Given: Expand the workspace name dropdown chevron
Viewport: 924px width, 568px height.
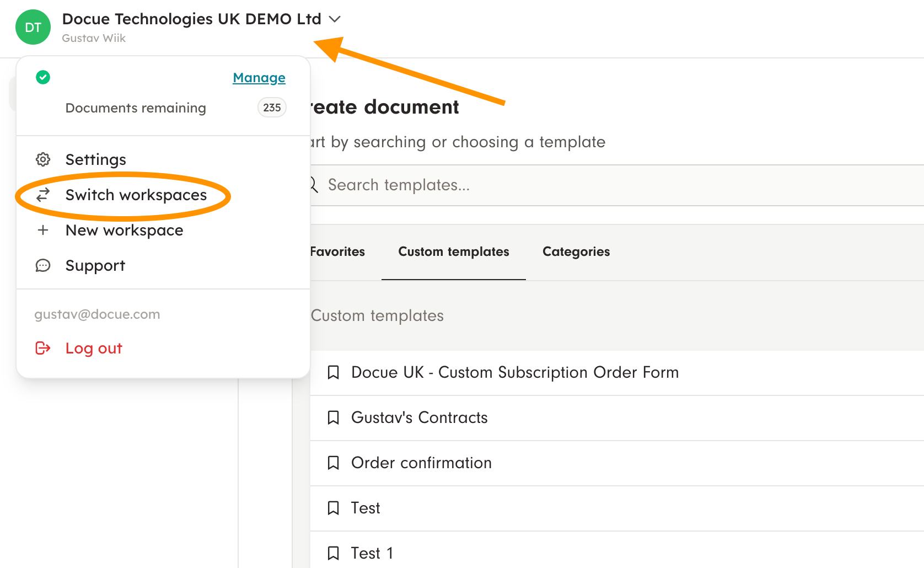Looking at the screenshot, I should pos(334,19).
